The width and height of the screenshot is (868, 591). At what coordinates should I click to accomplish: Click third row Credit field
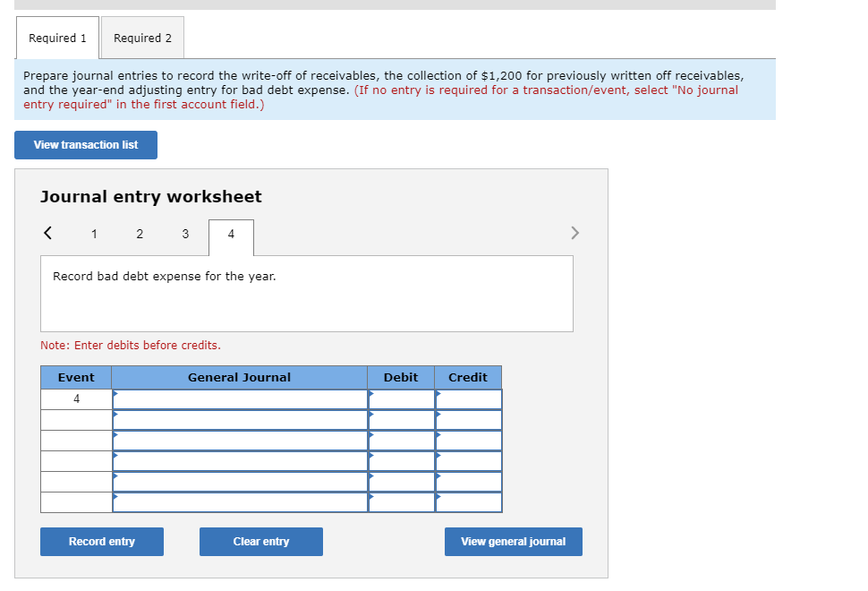(x=468, y=441)
